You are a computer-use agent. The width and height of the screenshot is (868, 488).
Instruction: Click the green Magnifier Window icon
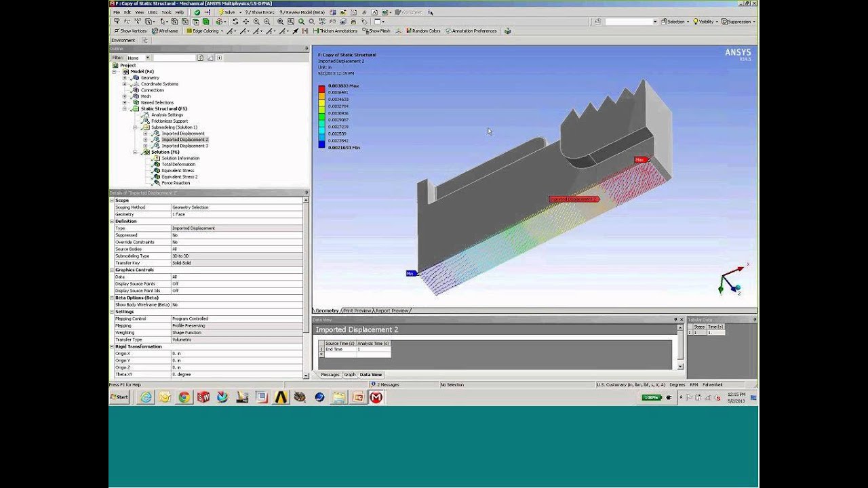301,21
